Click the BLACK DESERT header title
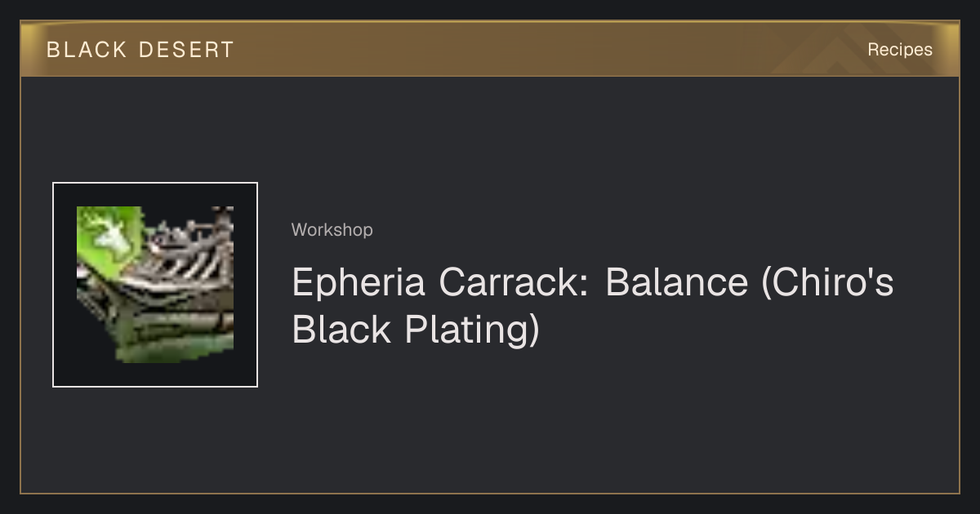Image resolution: width=980 pixels, height=514 pixels. pyautogui.click(x=140, y=50)
